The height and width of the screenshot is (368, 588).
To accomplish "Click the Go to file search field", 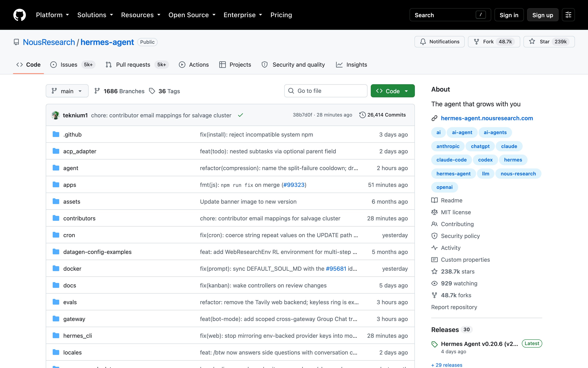I will pyautogui.click(x=326, y=91).
